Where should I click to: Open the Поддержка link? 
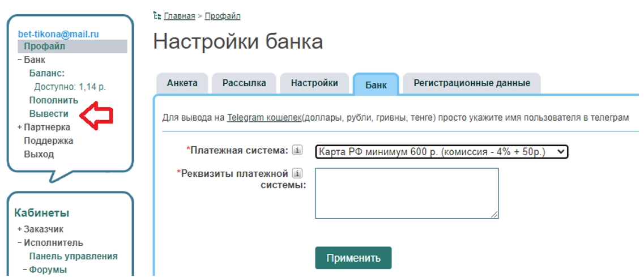point(49,141)
